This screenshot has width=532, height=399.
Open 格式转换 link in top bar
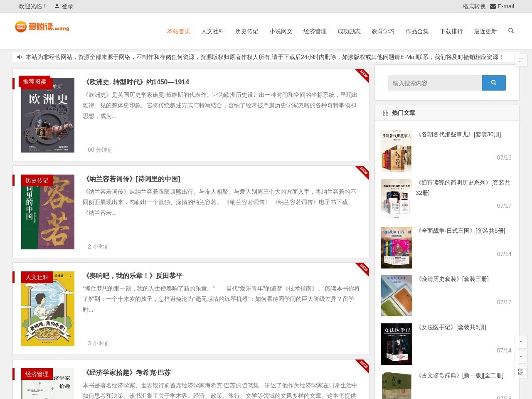474,6
